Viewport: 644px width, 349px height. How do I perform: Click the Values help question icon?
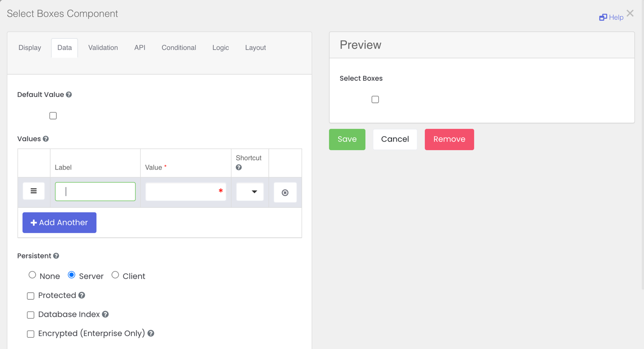click(46, 139)
